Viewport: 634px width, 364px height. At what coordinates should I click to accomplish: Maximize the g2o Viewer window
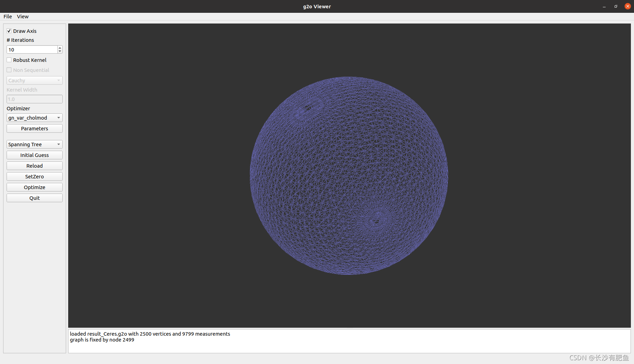coord(616,6)
